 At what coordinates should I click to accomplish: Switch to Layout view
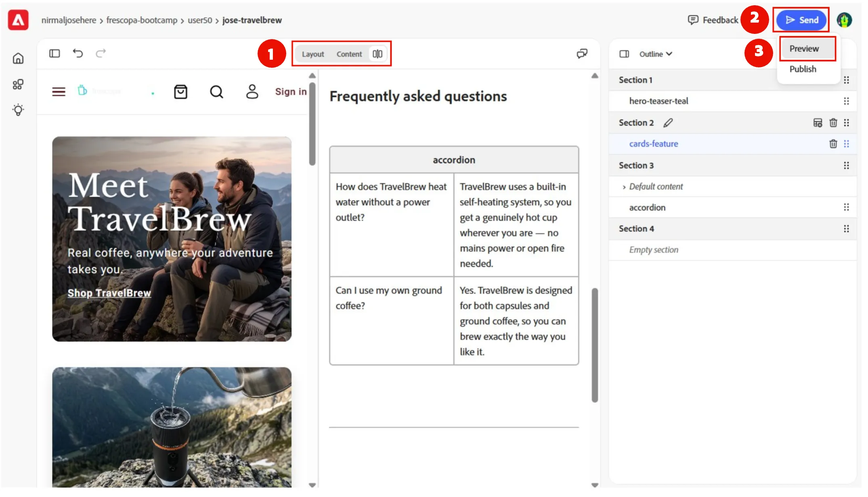[x=313, y=54]
